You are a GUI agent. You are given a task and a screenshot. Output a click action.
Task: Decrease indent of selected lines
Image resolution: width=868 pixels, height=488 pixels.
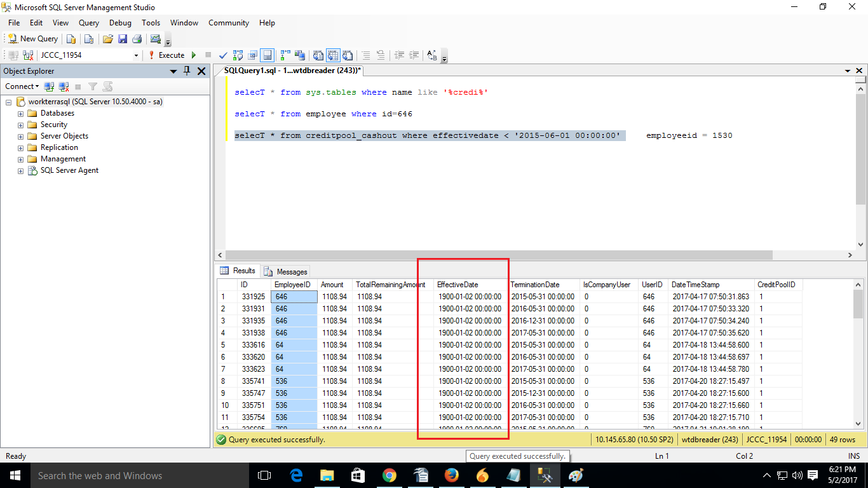399,55
